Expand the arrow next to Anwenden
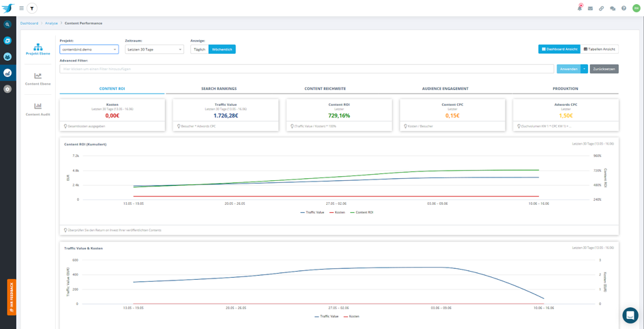Screen dimensions: 644x329 [585, 69]
